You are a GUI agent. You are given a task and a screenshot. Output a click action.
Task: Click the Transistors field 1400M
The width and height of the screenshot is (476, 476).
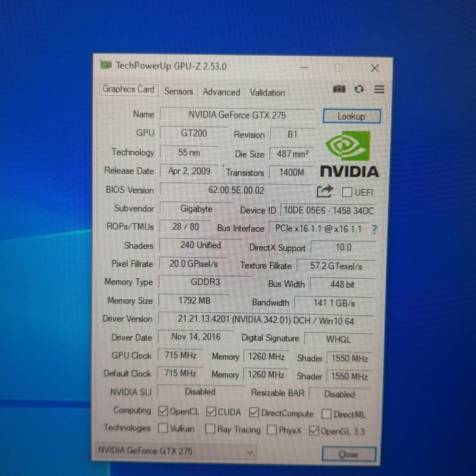[x=292, y=173]
